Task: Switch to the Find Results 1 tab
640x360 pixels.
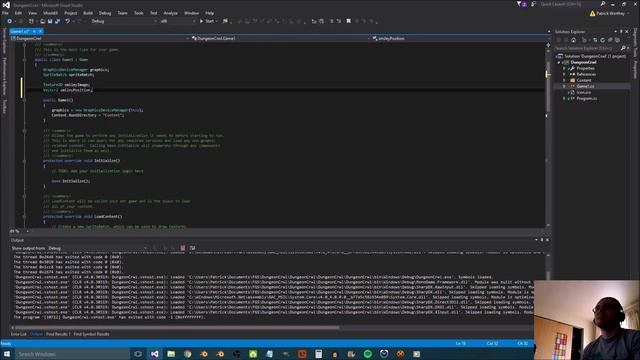Action: click(x=58, y=334)
